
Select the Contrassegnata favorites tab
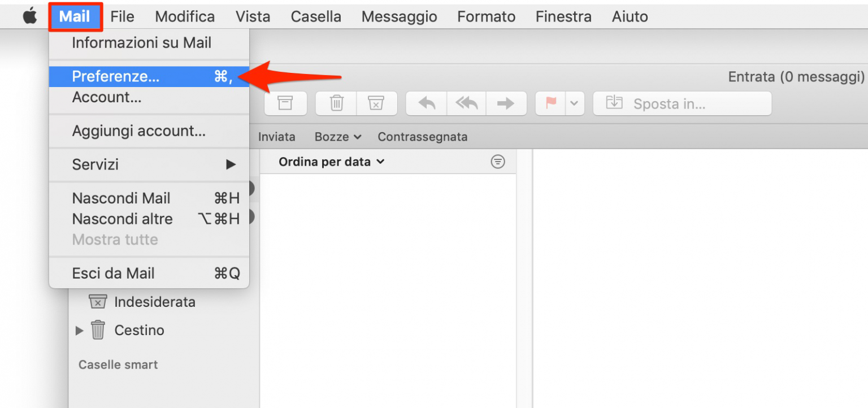(423, 137)
